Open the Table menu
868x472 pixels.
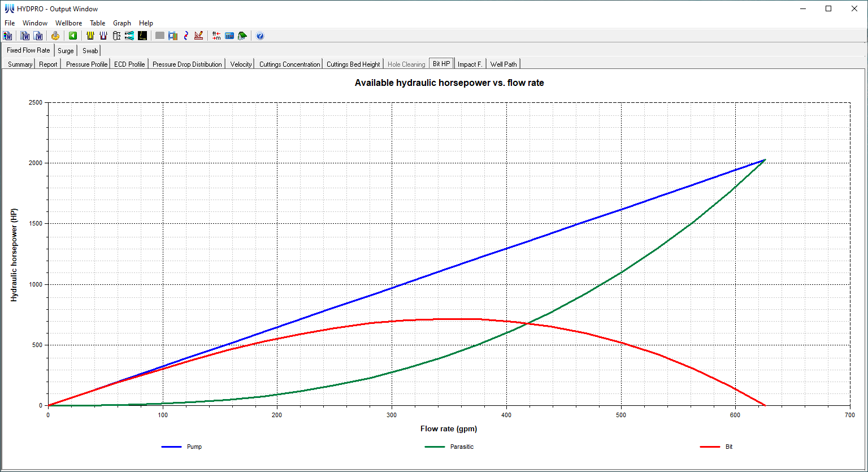pyautogui.click(x=97, y=23)
